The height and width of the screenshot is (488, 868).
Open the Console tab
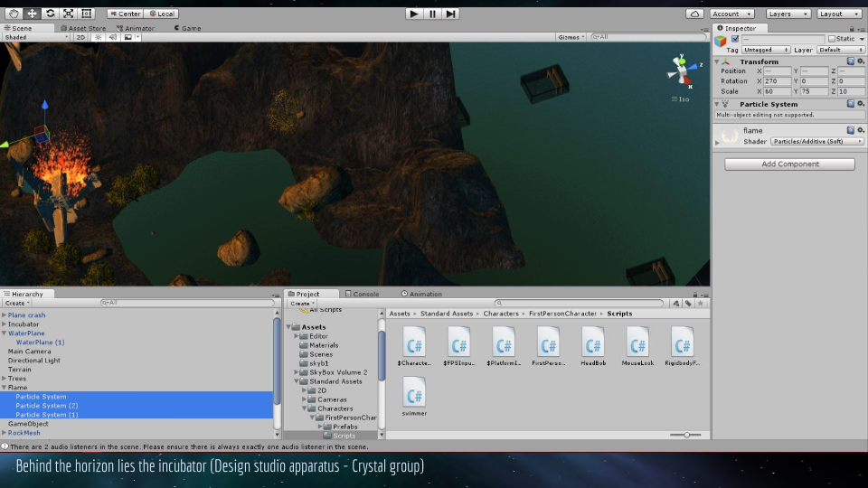coord(365,294)
